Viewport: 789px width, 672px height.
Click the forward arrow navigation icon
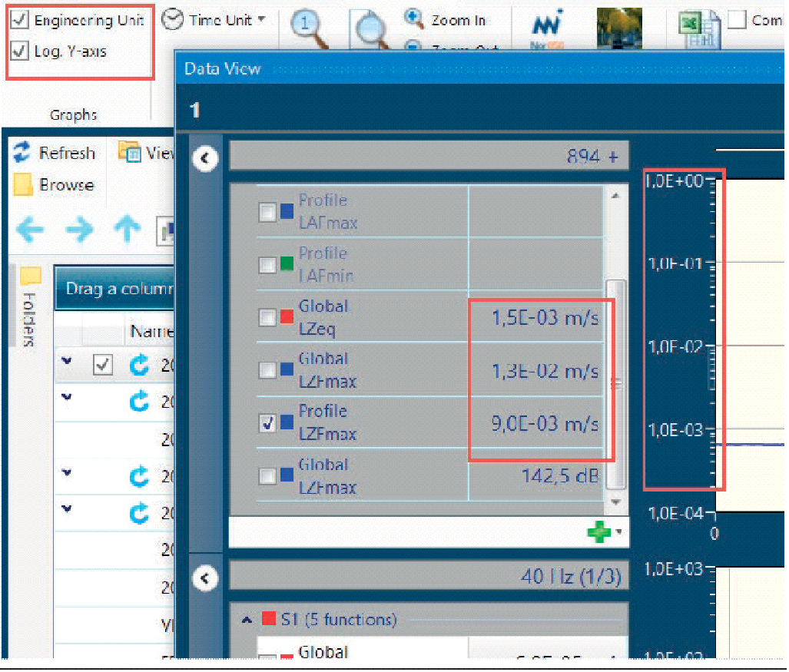click(x=79, y=229)
